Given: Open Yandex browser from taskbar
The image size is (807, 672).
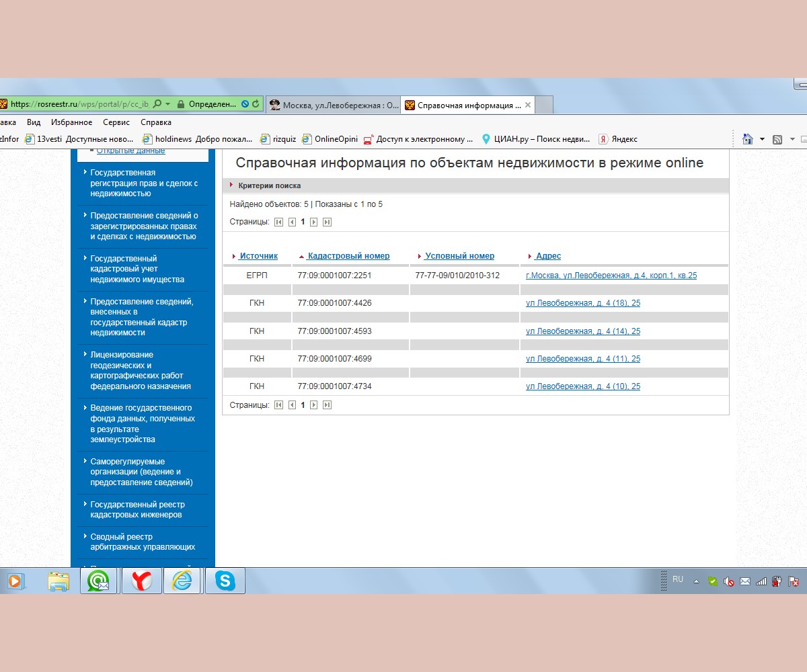Looking at the screenshot, I should pyautogui.click(x=141, y=581).
